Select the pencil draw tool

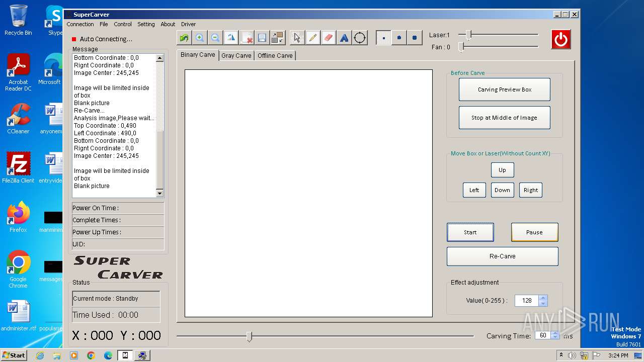[313, 38]
